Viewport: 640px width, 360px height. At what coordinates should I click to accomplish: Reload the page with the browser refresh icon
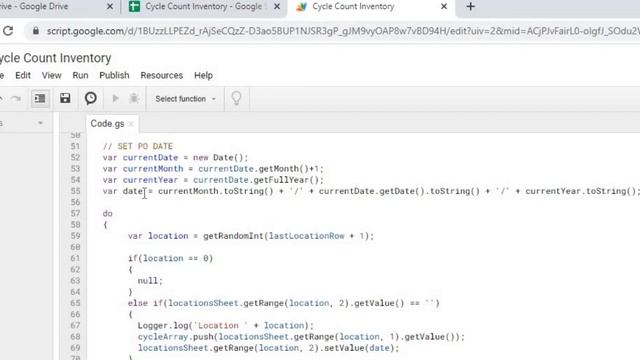tap(8, 31)
